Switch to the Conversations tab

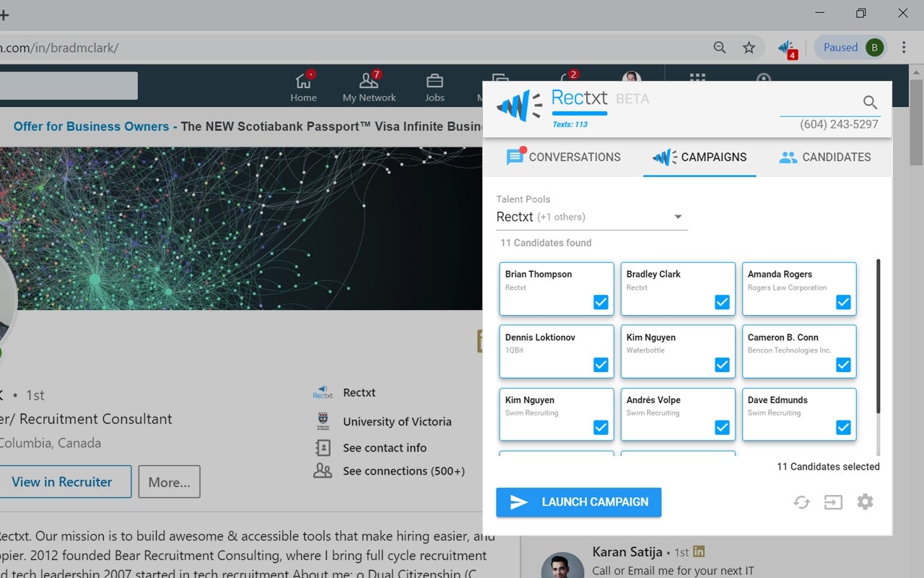coord(563,157)
